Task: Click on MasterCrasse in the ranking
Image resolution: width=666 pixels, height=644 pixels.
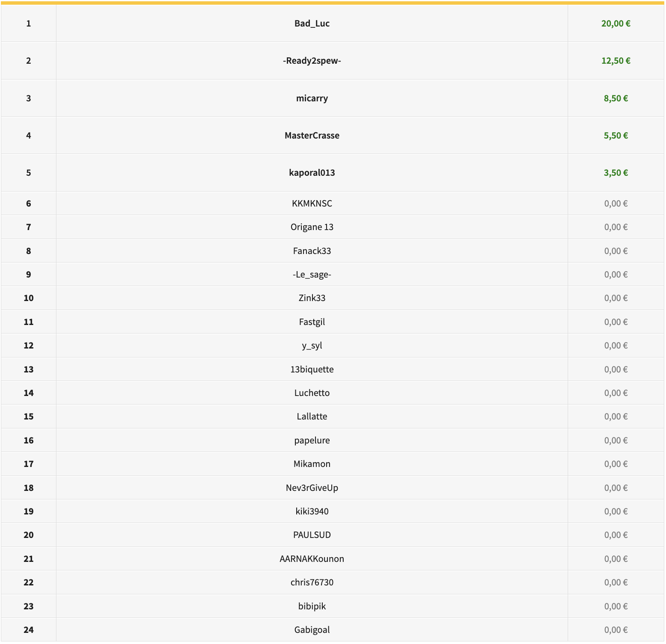Action: [312, 136]
